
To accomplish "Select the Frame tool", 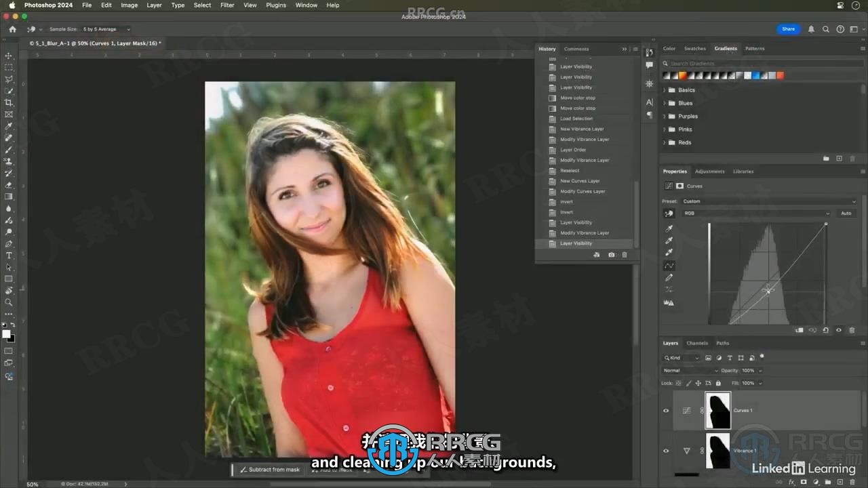I will coord(9,114).
